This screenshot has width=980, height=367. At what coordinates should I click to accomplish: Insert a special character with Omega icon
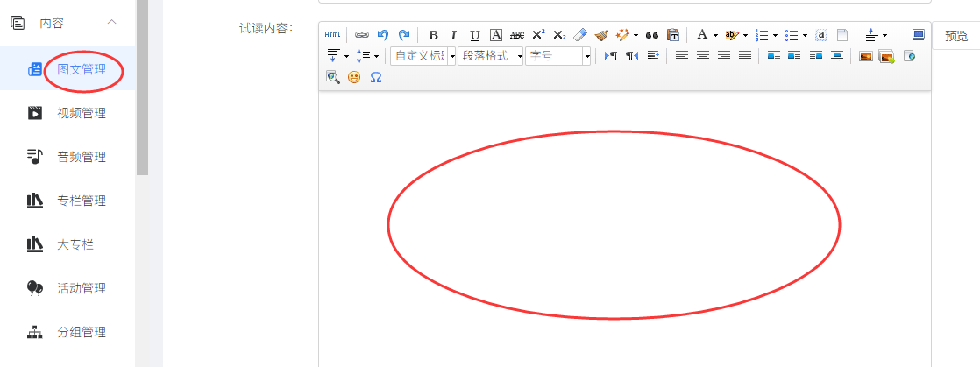pyautogui.click(x=376, y=77)
